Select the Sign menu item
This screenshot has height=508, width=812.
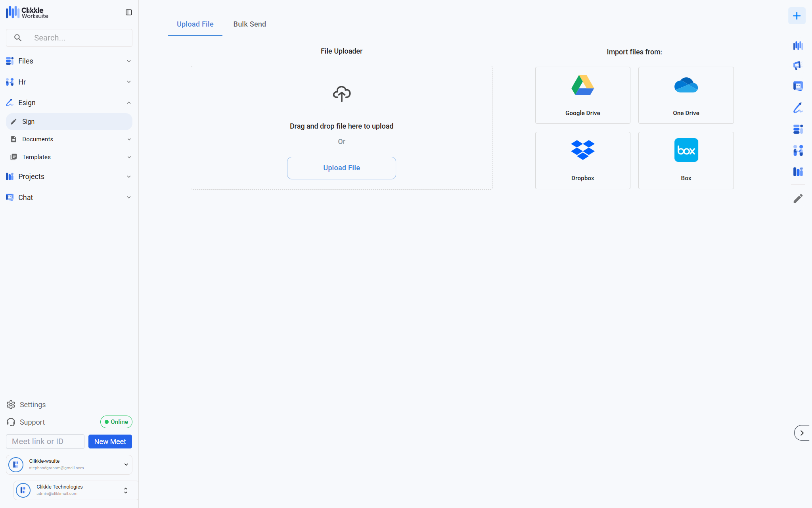click(69, 121)
